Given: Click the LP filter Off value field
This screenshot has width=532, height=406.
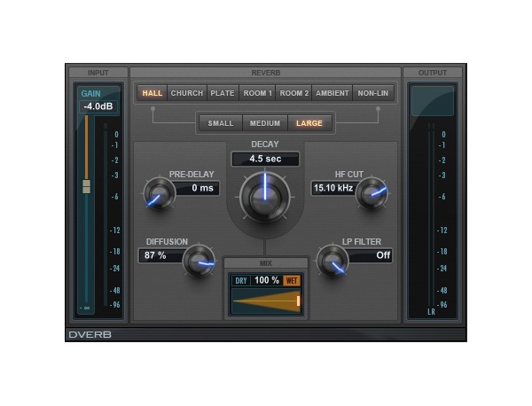Looking at the screenshot, I should point(370,255).
